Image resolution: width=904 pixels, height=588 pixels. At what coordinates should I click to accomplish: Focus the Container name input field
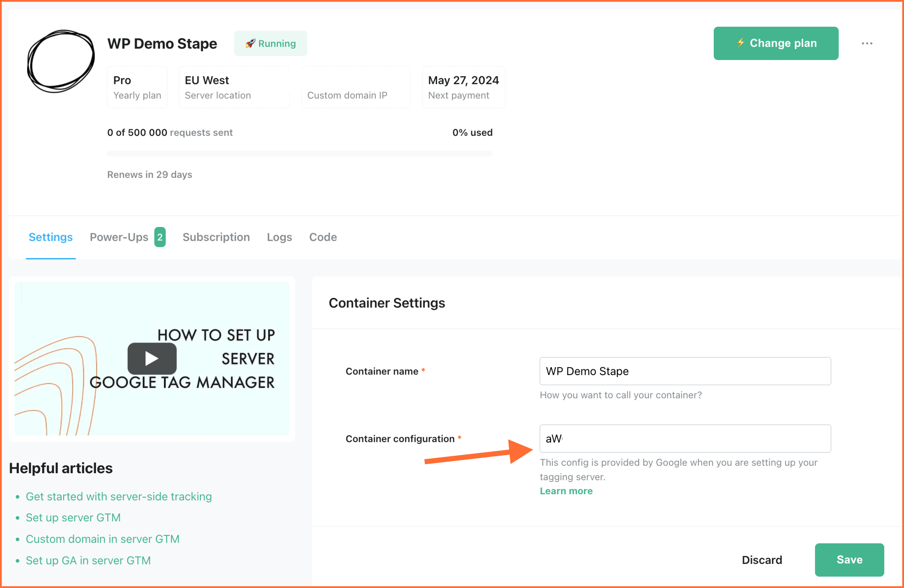point(685,371)
